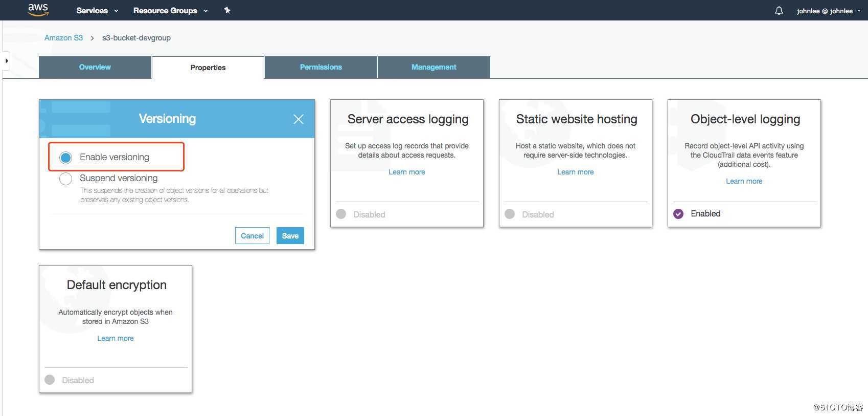Click the Versioning panel header title
The height and width of the screenshot is (416, 868).
(168, 119)
